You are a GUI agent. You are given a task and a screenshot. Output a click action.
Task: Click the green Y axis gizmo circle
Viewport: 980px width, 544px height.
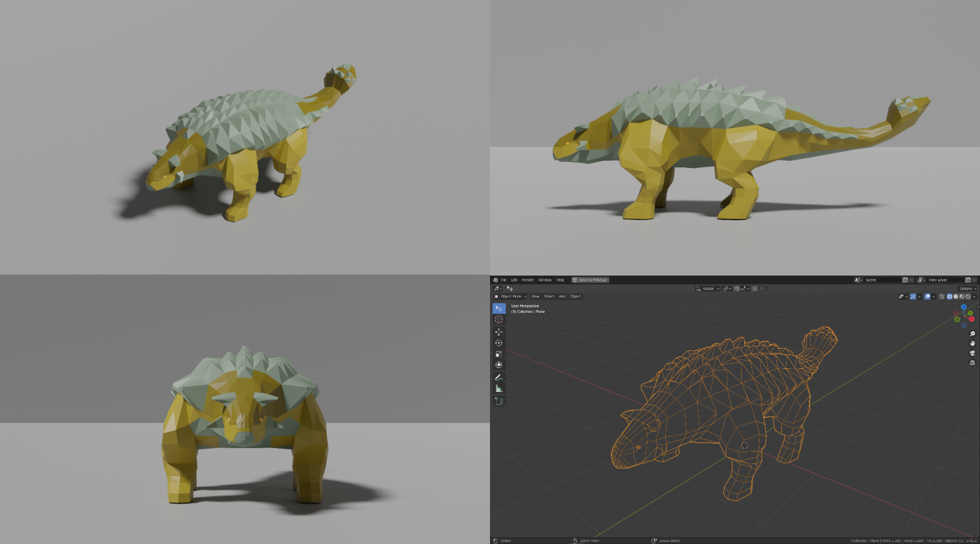click(x=970, y=313)
